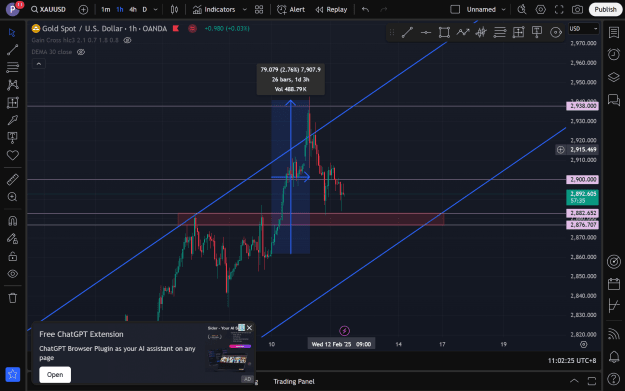Image resolution: width=625 pixels, height=391 pixels.
Task: Select the patterns drawing tool
Action: pyautogui.click(x=12, y=84)
